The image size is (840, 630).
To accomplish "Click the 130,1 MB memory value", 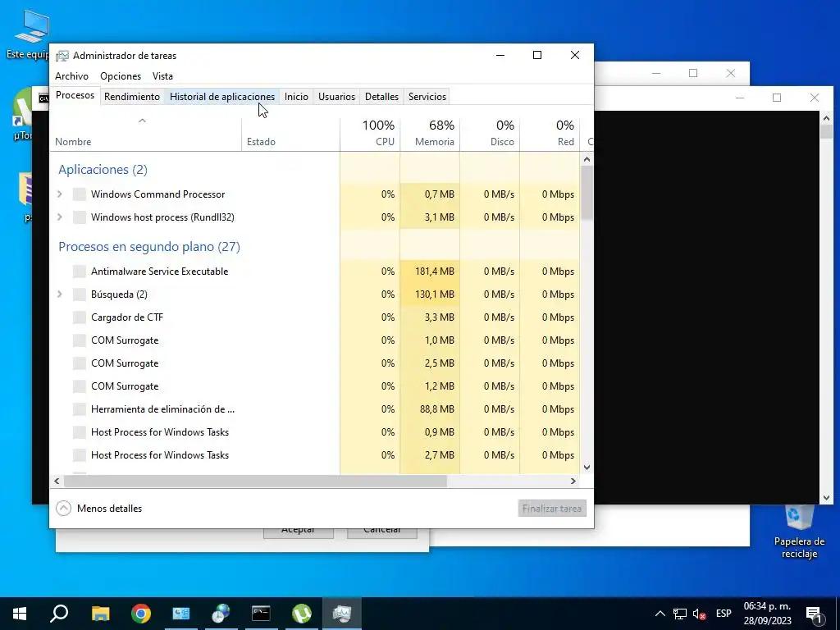I will pos(435,294).
